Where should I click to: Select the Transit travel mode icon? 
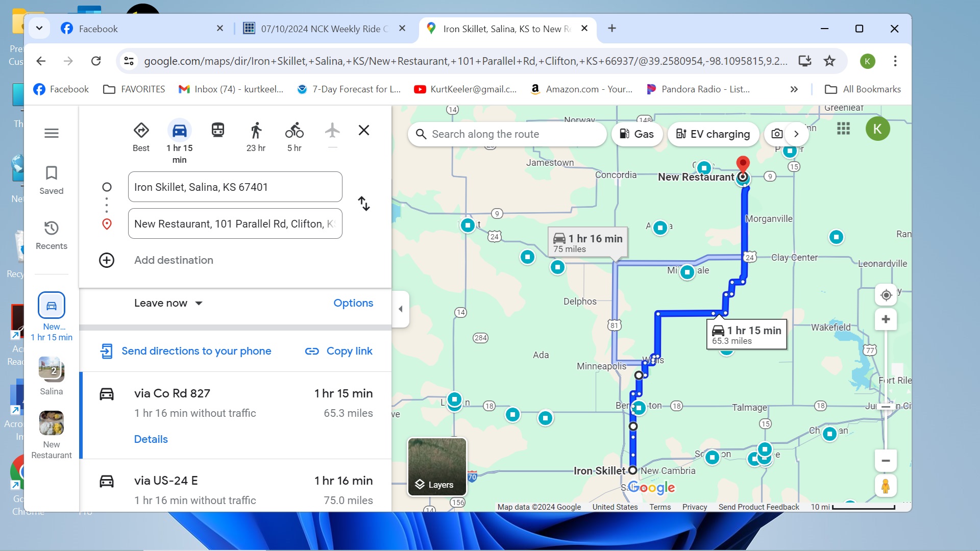point(218,131)
